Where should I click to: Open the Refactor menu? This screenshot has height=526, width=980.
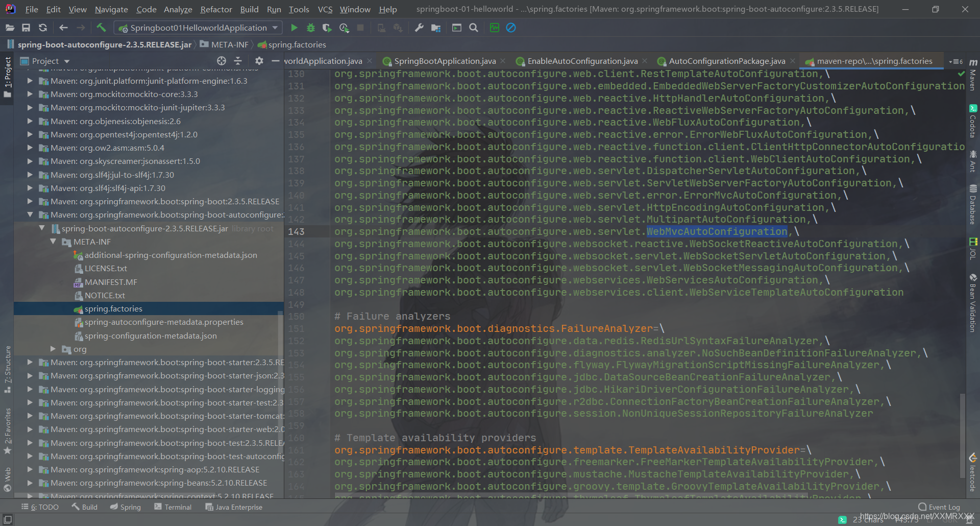pyautogui.click(x=216, y=9)
